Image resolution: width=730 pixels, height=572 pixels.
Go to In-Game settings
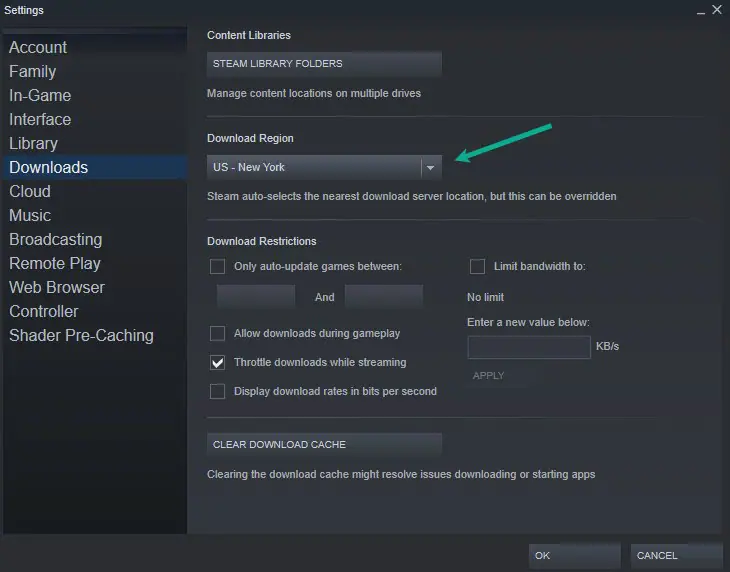[40, 95]
